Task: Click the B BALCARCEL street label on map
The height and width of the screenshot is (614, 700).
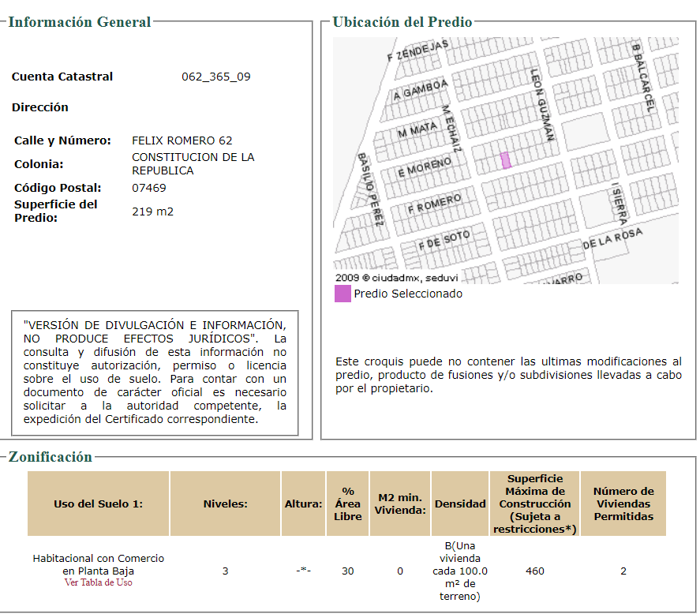Action: click(643, 78)
